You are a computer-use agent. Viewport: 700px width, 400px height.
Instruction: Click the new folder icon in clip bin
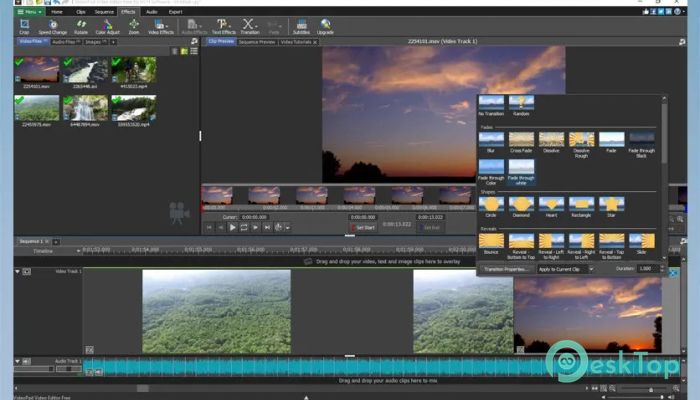click(184, 51)
